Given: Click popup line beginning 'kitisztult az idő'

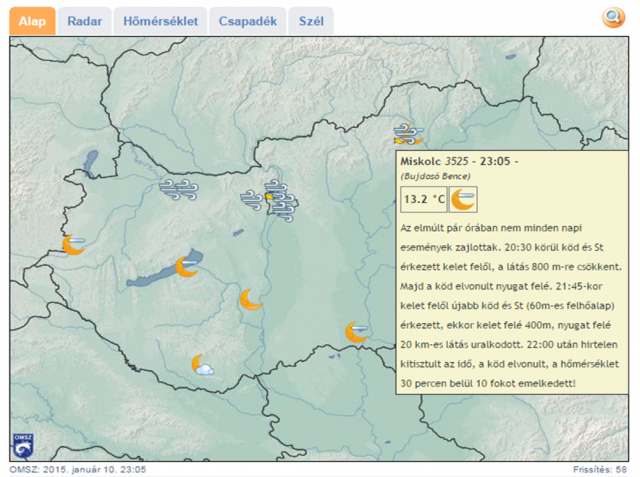Looking at the screenshot, I should pyautogui.click(x=509, y=364).
